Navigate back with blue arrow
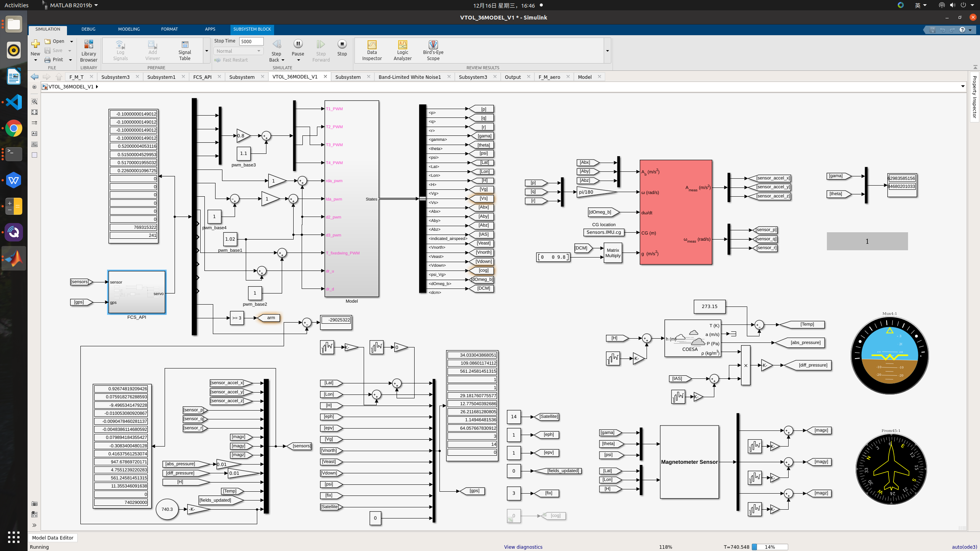980x551 pixels. point(34,77)
